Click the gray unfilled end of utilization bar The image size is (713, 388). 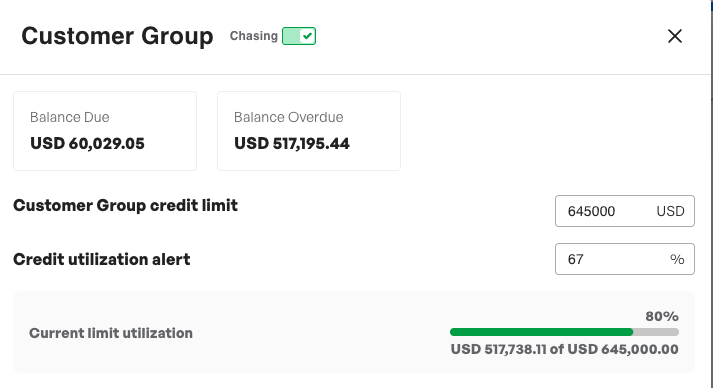656,332
